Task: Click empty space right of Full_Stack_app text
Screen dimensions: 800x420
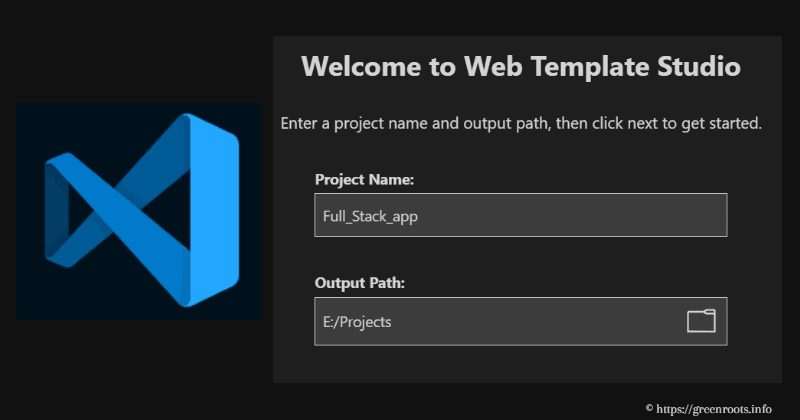Action: pyautogui.click(x=600, y=215)
